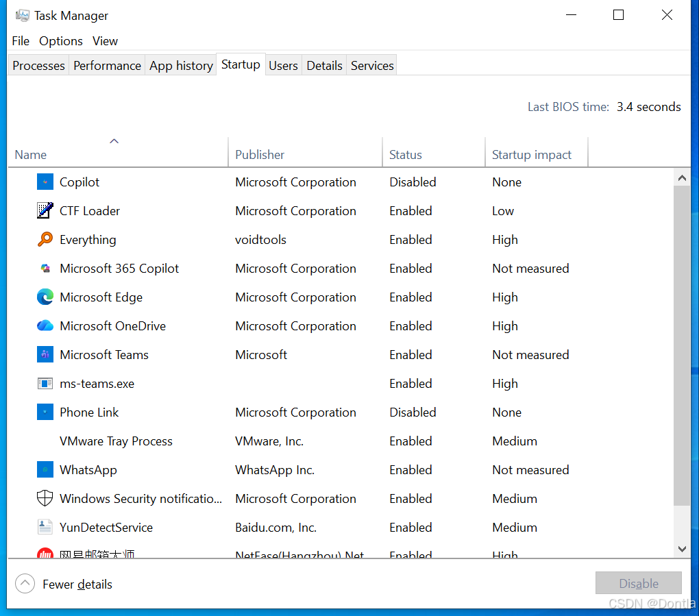Sort by the Name column header
Image resolution: width=699 pixels, height=616 pixels.
point(118,151)
